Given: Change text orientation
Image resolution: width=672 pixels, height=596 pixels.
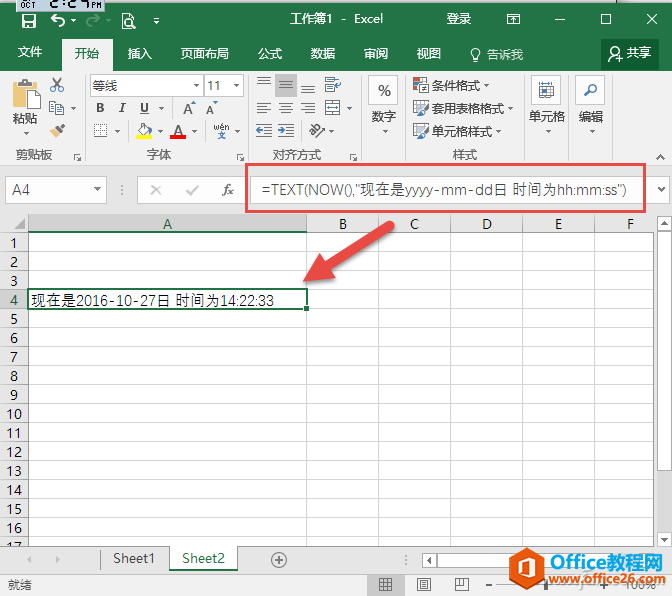Looking at the screenshot, I should pos(317,130).
